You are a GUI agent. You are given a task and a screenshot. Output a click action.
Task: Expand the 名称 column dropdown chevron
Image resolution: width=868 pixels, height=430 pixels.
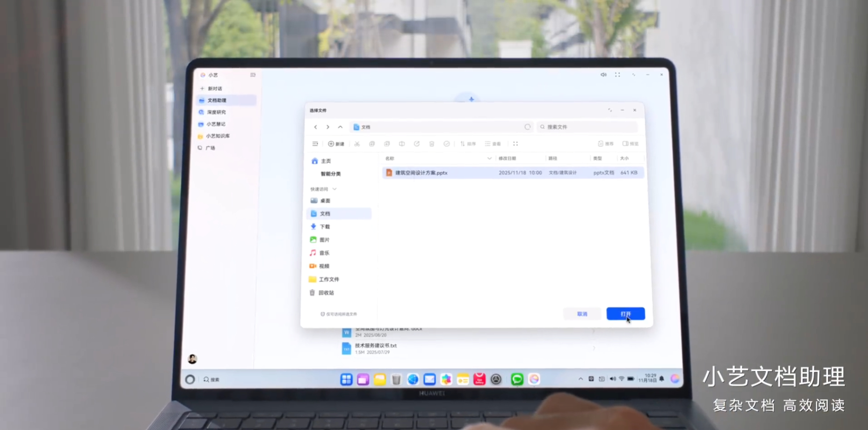[x=489, y=158]
